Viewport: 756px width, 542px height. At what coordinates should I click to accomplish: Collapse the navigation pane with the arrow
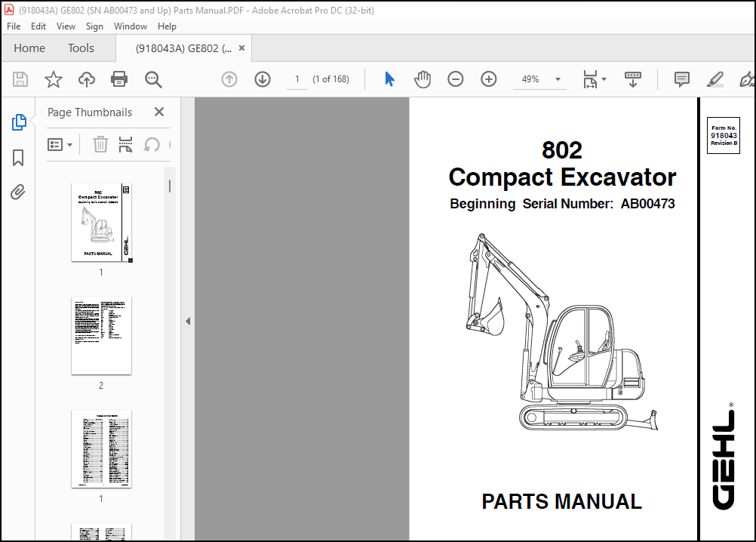188,321
